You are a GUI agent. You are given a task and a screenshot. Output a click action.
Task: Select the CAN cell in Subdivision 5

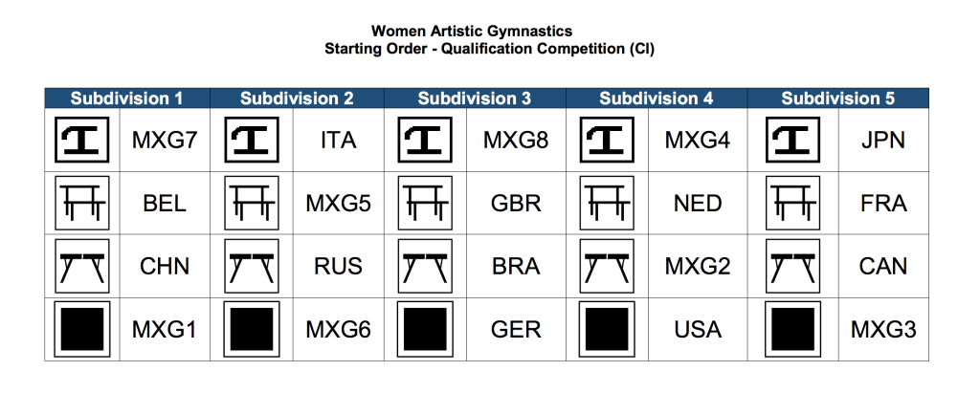(882, 266)
